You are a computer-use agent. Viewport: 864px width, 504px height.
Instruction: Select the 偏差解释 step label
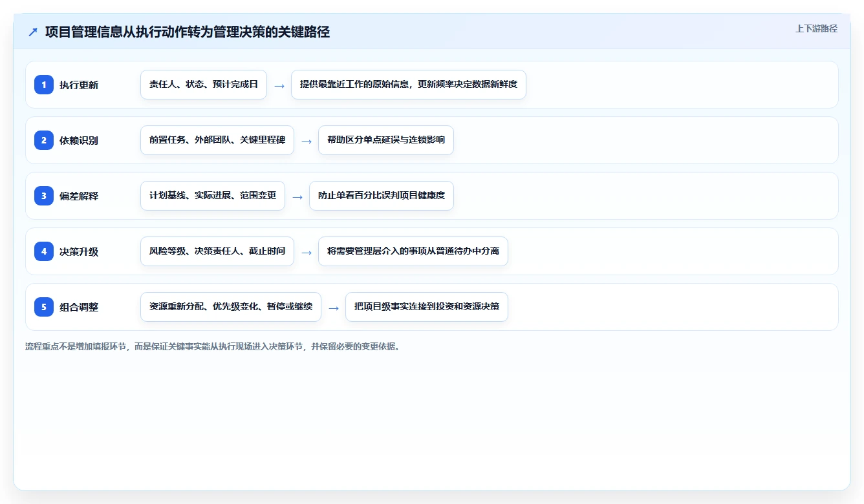[79, 196]
